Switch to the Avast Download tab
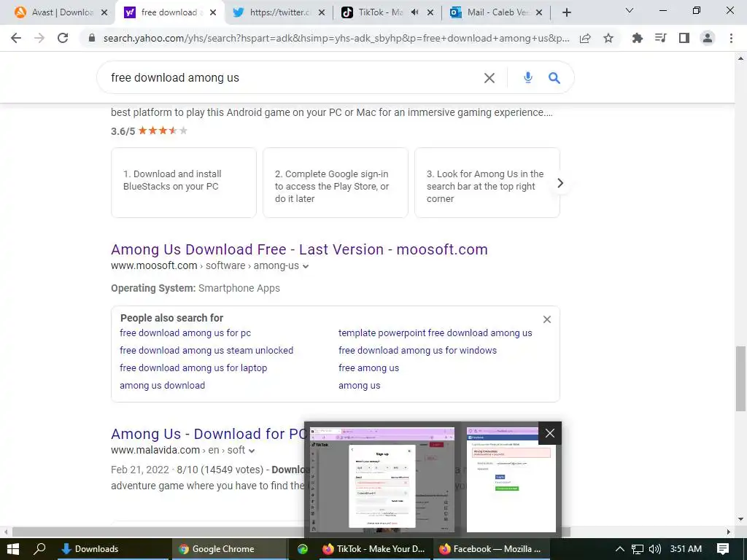Screen dimensions: 747x560 (57, 12)
